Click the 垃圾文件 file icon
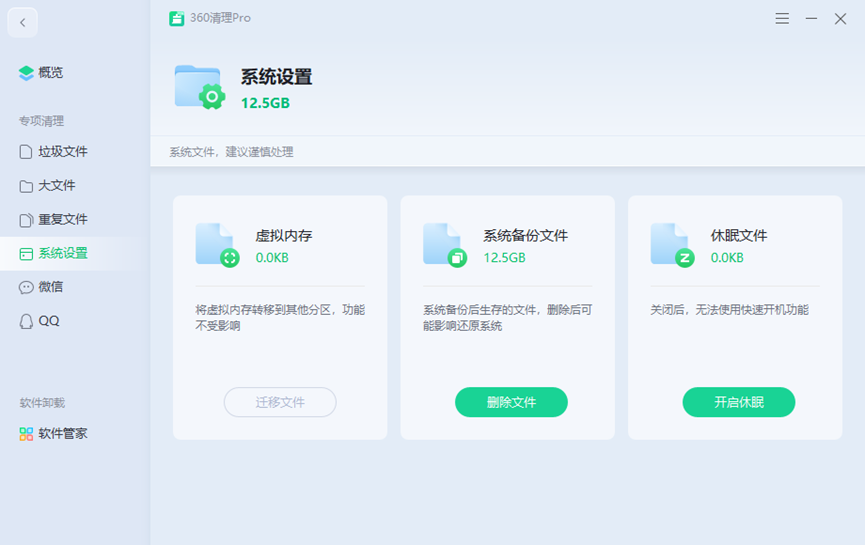The image size is (865, 545). click(x=25, y=152)
